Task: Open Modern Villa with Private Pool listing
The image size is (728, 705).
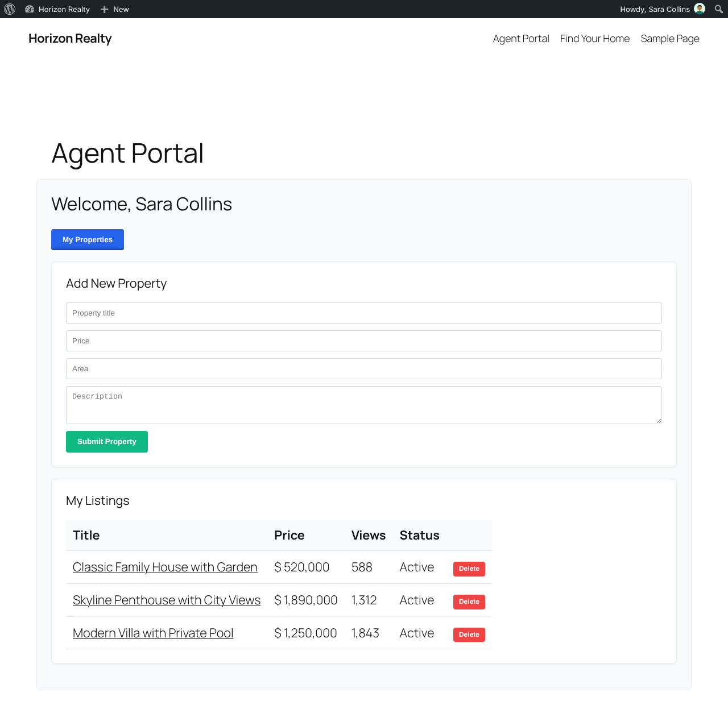Action: click(x=153, y=633)
